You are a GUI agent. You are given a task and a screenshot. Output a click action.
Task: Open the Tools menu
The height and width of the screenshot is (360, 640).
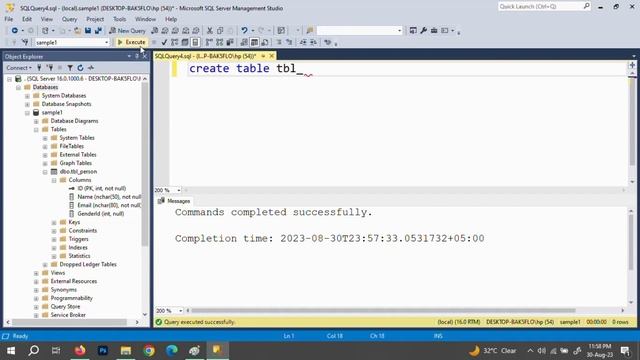coord(120,19)
